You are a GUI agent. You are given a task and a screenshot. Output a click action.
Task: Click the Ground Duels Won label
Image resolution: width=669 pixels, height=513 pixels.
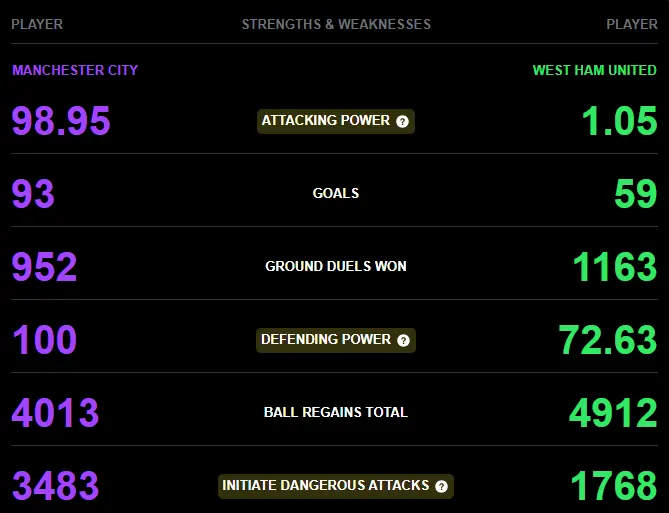coord(336,266)
